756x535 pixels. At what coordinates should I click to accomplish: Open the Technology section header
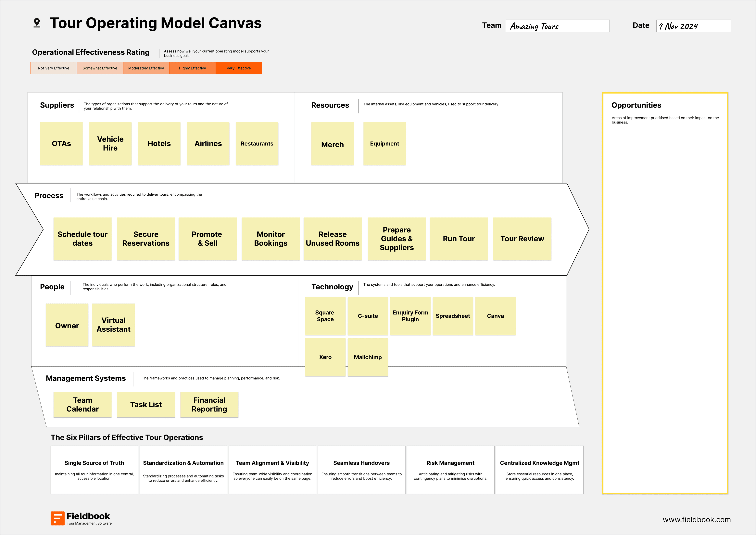point(332,287)
